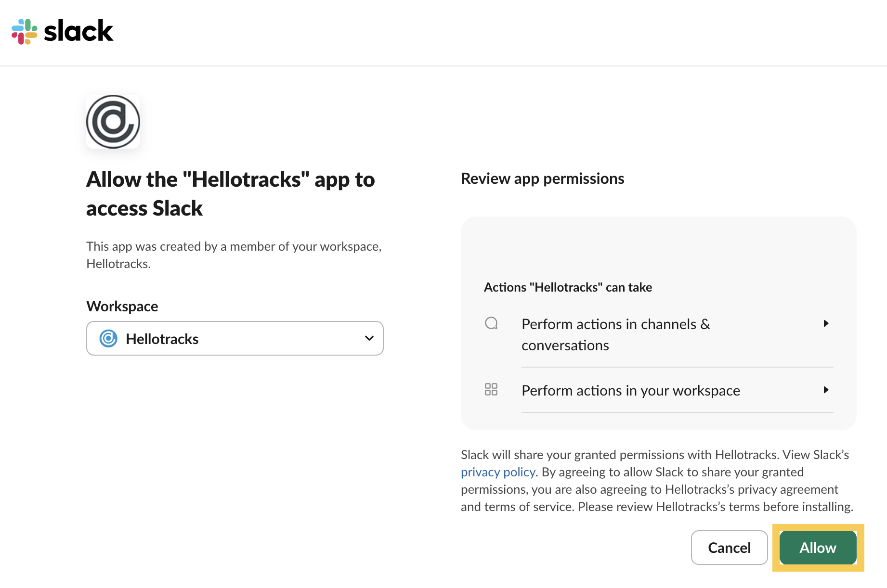Click 'Actions "Hellotracks" can take' section header
This screenshot has width=887, height=588.
[x=568, y=287]
